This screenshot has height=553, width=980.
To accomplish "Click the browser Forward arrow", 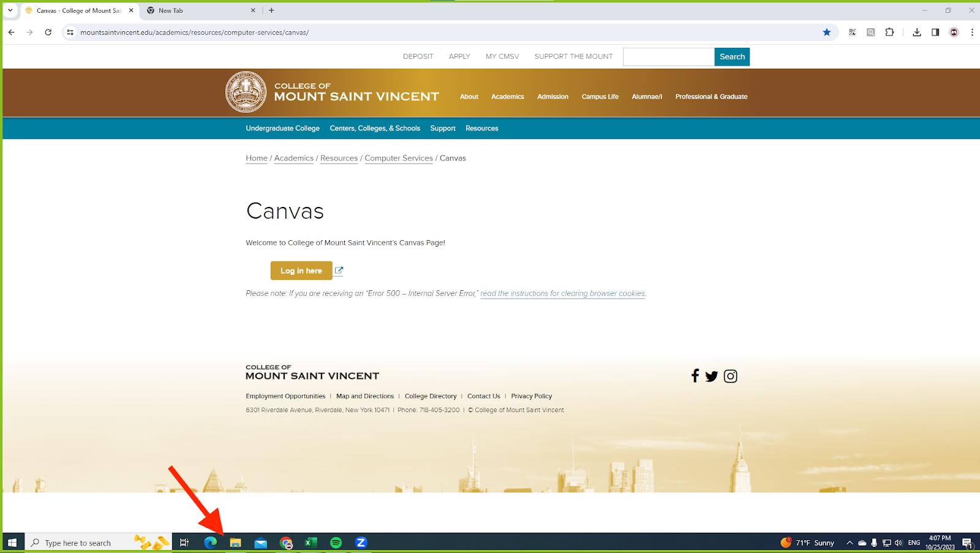I will click(x=29, y=32).
